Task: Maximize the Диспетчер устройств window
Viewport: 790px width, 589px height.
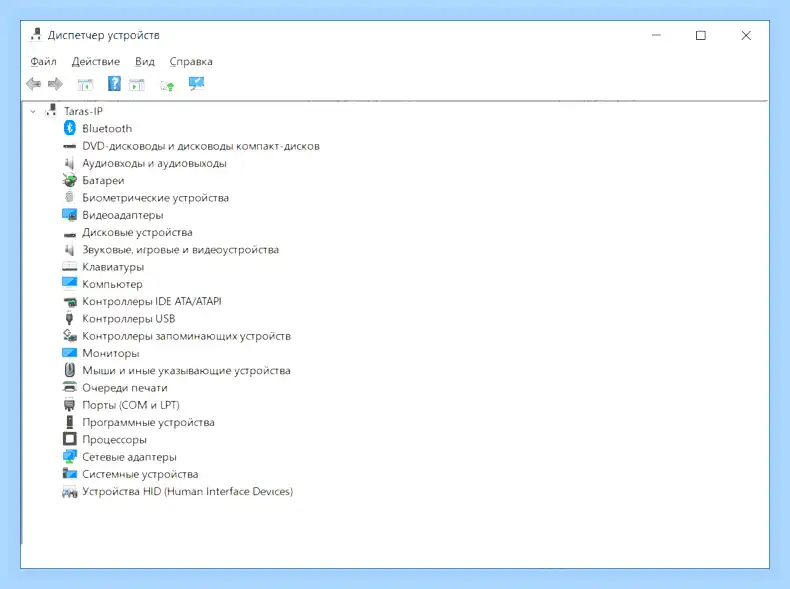Action: point(701,35)
